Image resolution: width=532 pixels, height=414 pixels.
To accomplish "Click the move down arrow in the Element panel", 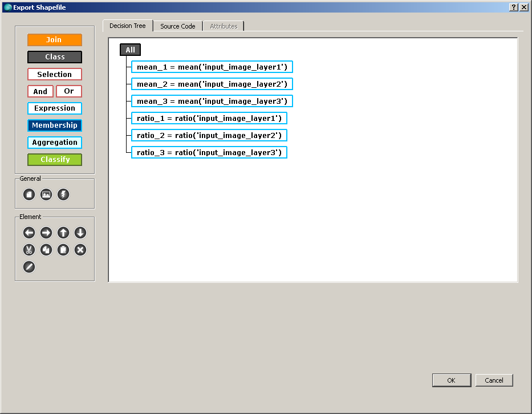I will pyautogui.click(x=80, y=233).
